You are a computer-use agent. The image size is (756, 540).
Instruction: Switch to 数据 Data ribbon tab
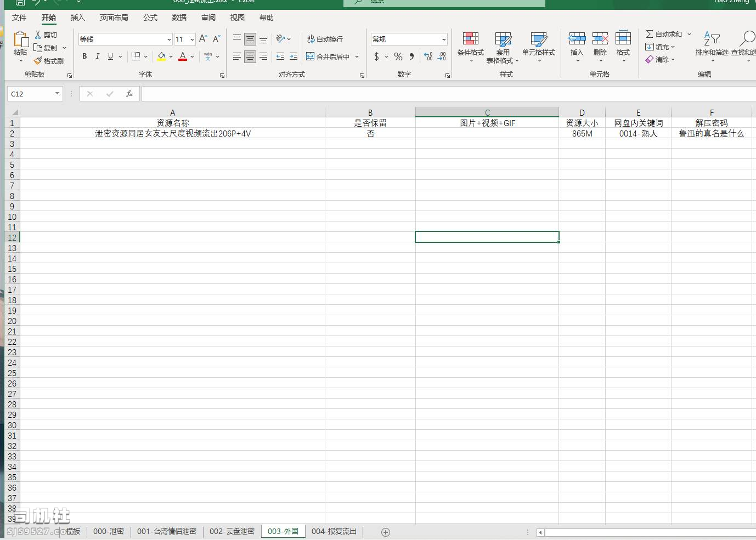[x=179, y=18]
